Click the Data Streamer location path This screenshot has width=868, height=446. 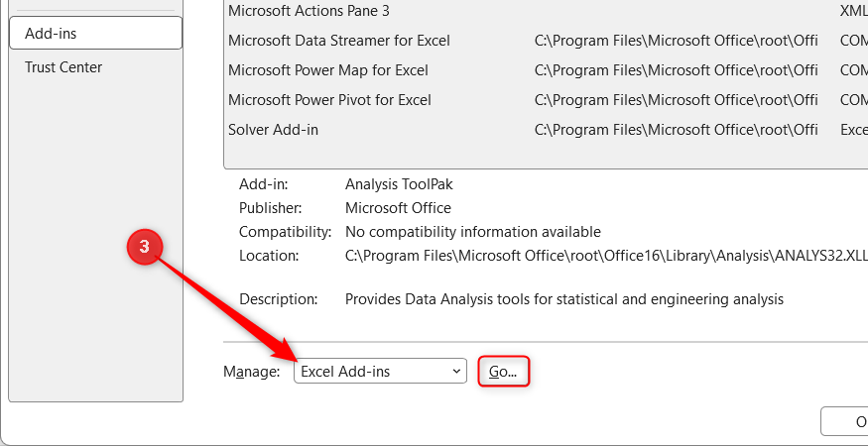point(676,41)
